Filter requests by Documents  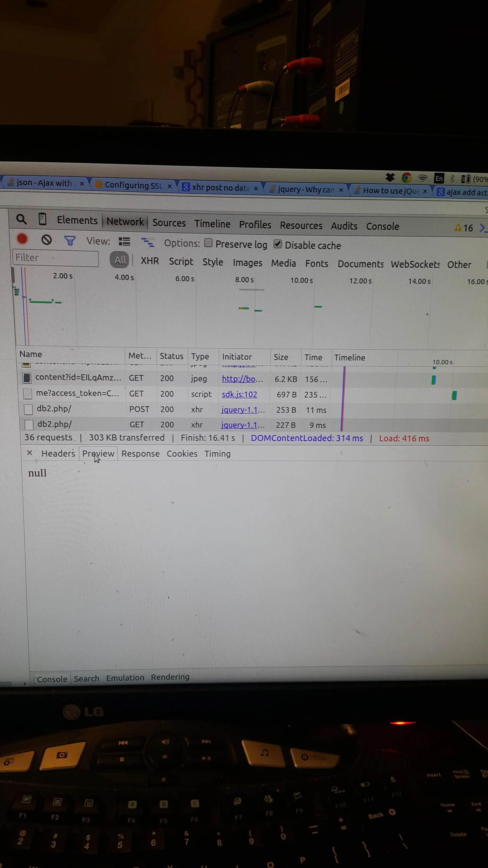tap(361, 264)
